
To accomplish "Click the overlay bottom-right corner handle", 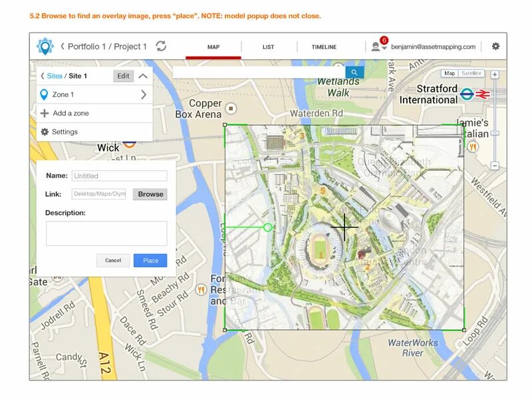I will point(464,330).
